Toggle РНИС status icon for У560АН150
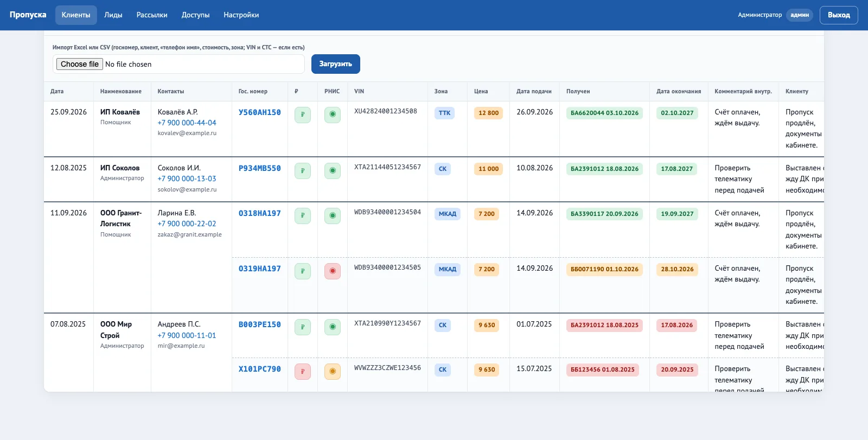 click(333, 114)
